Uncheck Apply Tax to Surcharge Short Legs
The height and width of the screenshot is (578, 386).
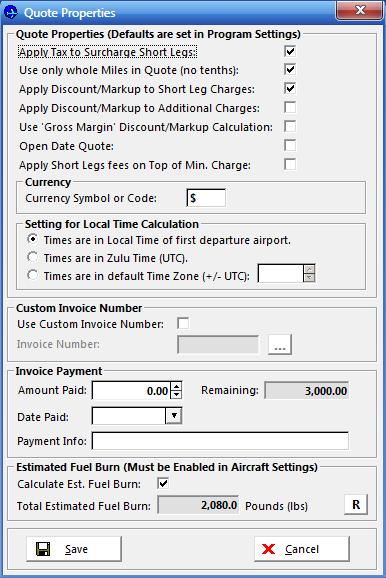pyautogui.click(x=290, y=51)
